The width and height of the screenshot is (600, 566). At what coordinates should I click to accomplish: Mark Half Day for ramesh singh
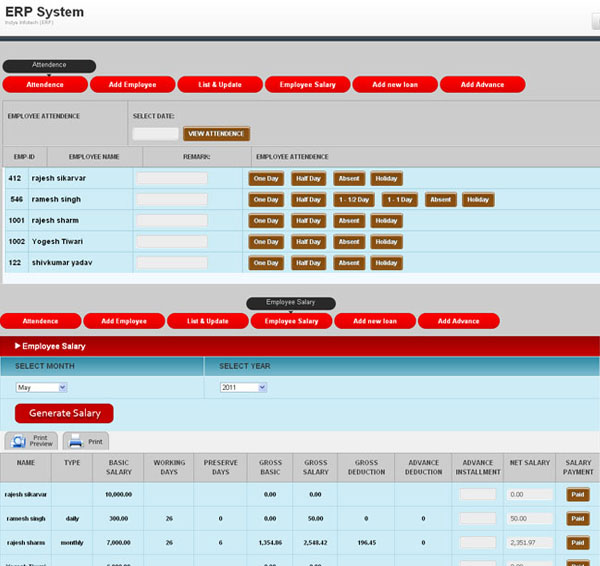[308, 200]
